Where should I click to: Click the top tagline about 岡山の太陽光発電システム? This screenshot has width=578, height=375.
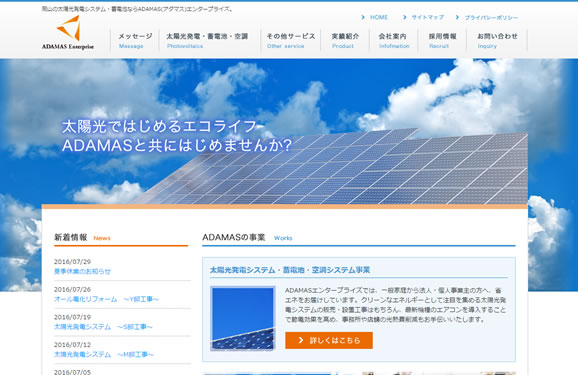(x=137, y=9)
